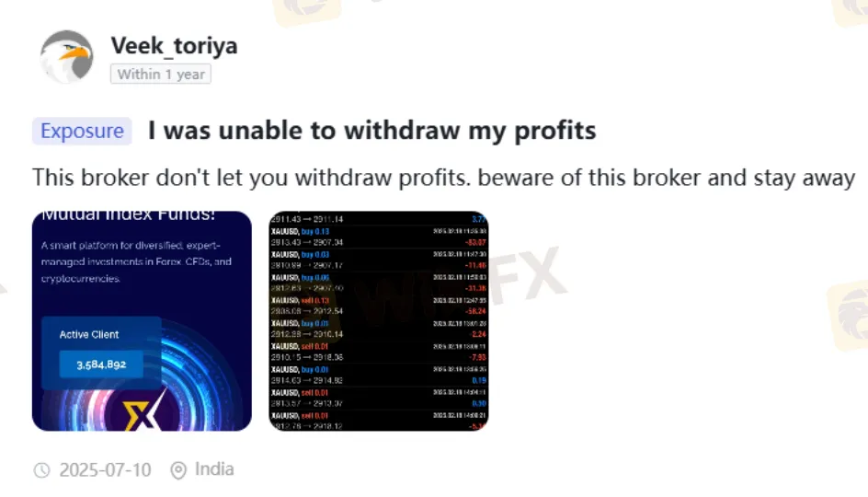The image size is (868, 497).
Task: Tap the XAUUSD buy 0.13 trade row
Action: pyautogui.click(x=379, y=237)
